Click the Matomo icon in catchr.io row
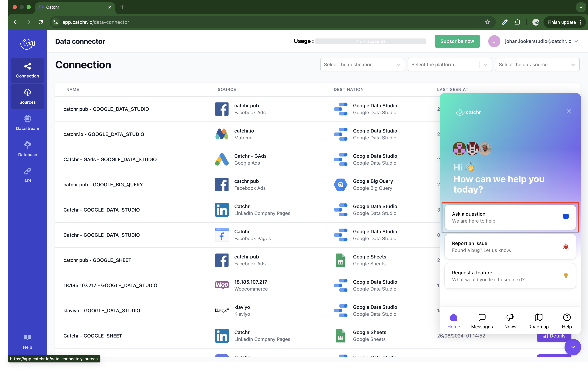The image size is (588, 372). [222, 134]
